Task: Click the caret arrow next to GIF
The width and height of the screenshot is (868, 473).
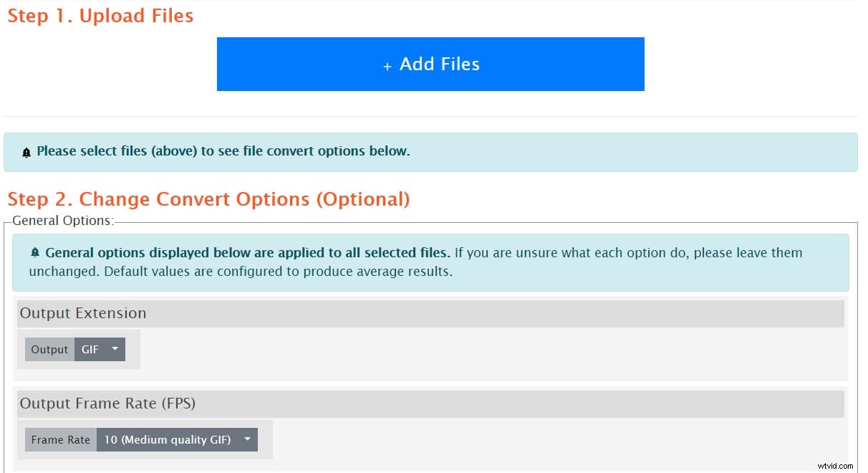Action: (x=115, y=349)
